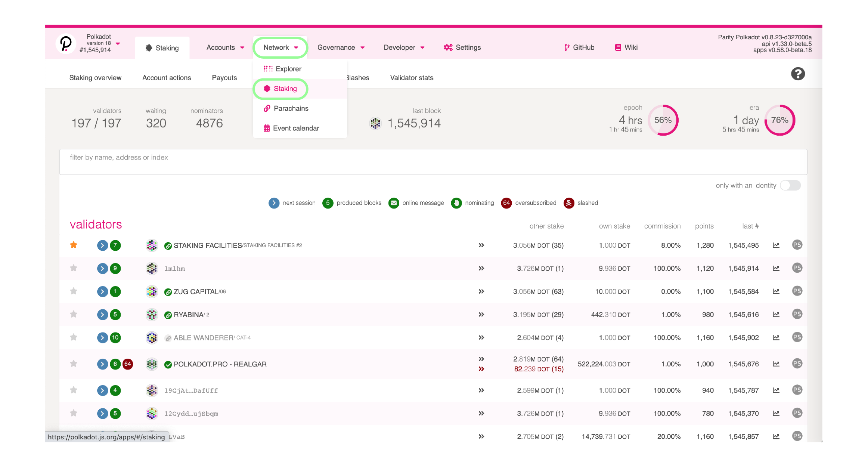Favorite the 12Gydd…ujSbqm validator star
The width and height of the screenshot is (868, 467).
click(74, 413)
